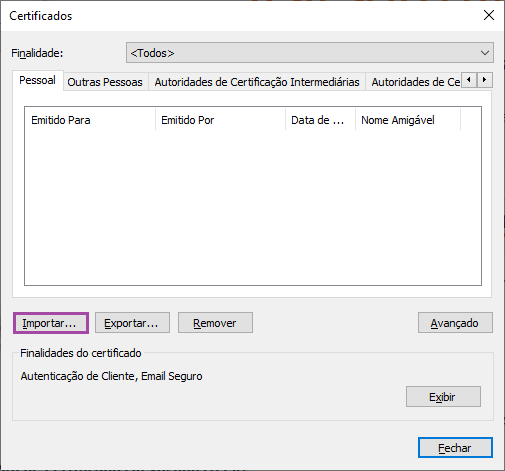Click the Exibir button
Viewport: 505px width, 471px height.
443,397
